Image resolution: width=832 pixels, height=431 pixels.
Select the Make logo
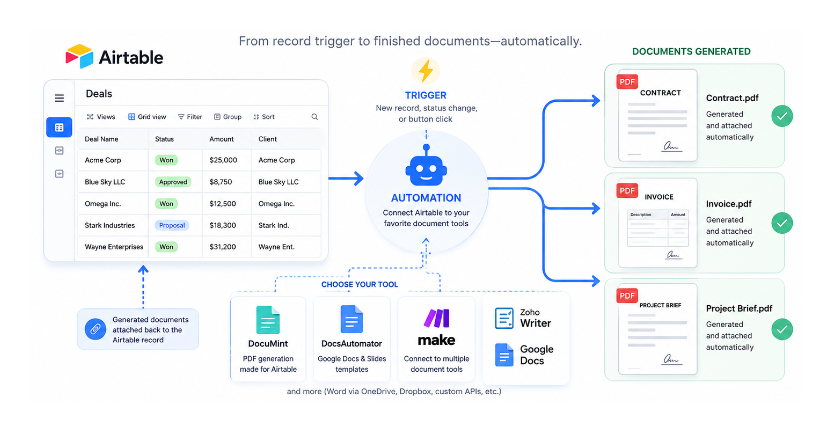(x=436, y=327)
